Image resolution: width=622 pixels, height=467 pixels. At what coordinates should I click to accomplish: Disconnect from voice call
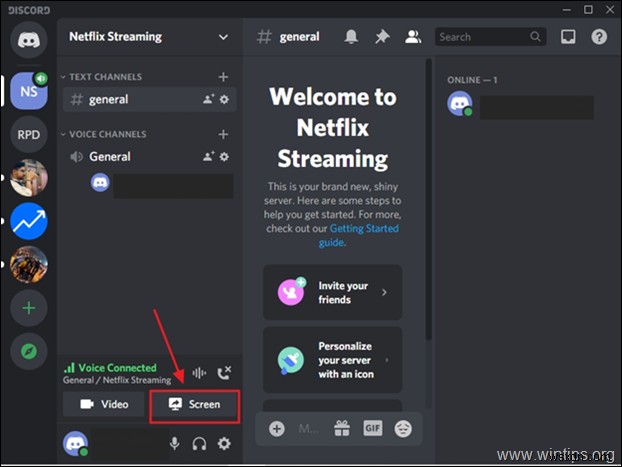click(x=224, y=373)
